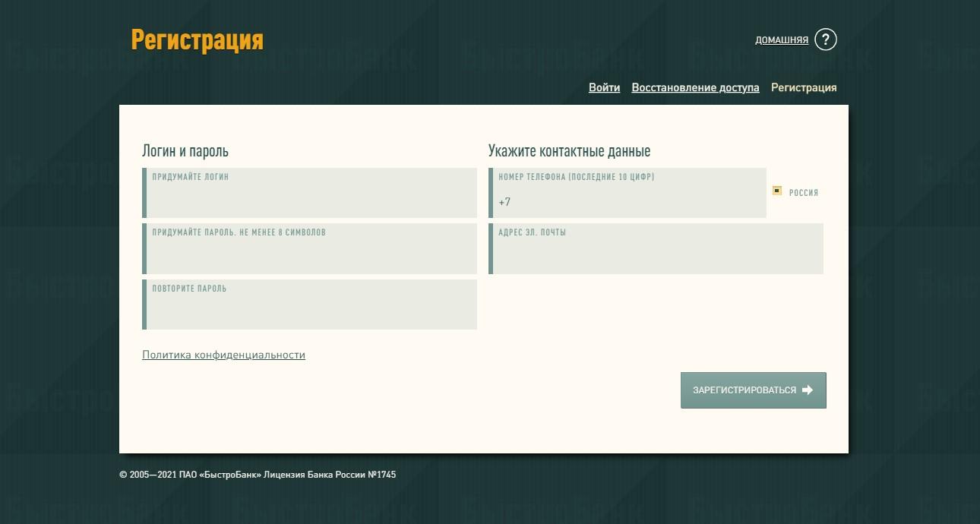Viewport: 980px width, 524px height.
Task: Click the +7 phone prefix
Action: click(x=504, y=202)
